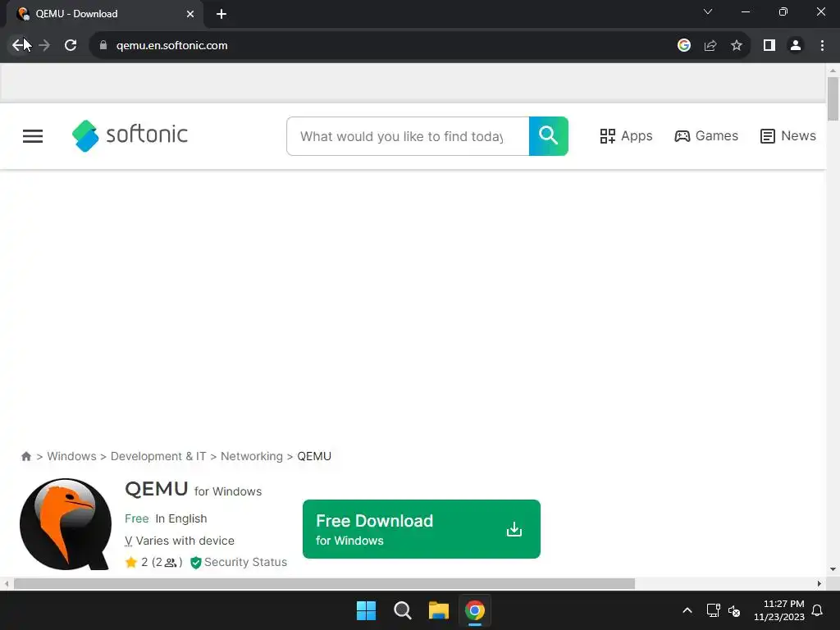Open the Softonic hamburger menu
The height and width of the screenshot is (630, 840).
tap(33, 136)
